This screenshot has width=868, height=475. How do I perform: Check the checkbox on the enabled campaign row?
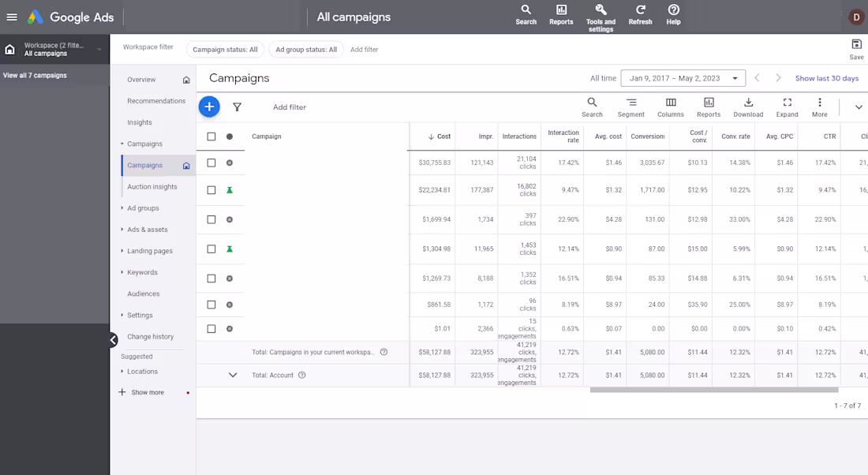pos(209,189)
